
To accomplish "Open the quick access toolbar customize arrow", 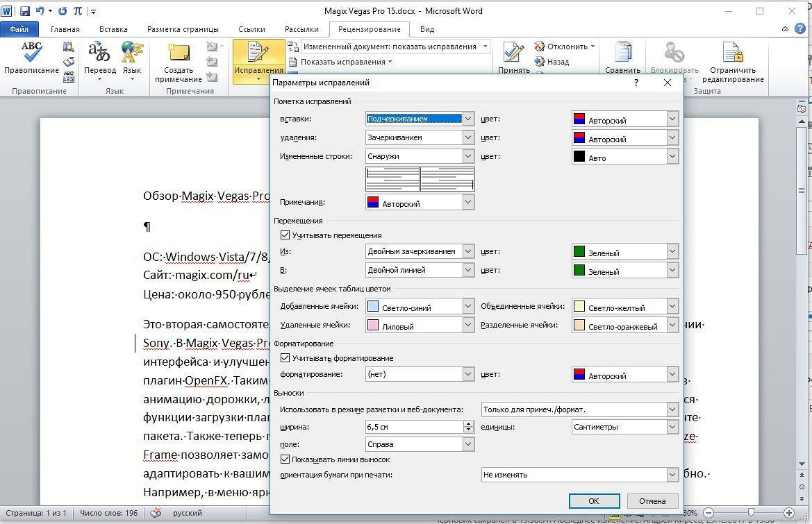I will point(93,11).
